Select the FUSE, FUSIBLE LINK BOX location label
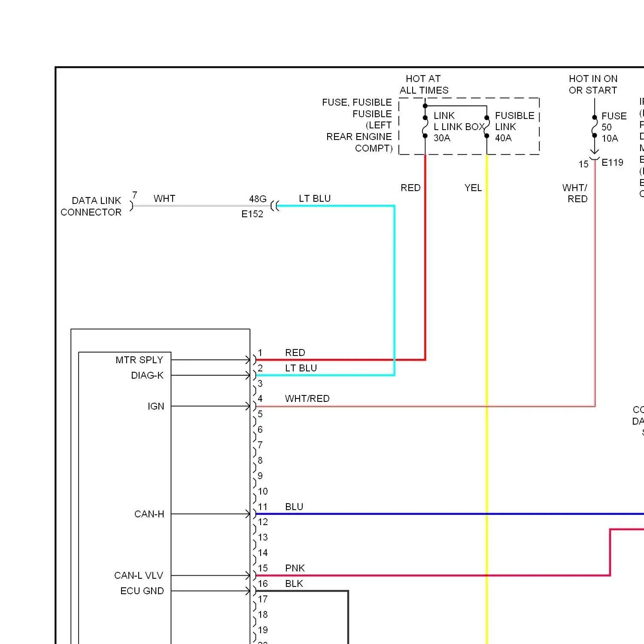Screen dimensions: 644x644 click(x=358, y=125)
